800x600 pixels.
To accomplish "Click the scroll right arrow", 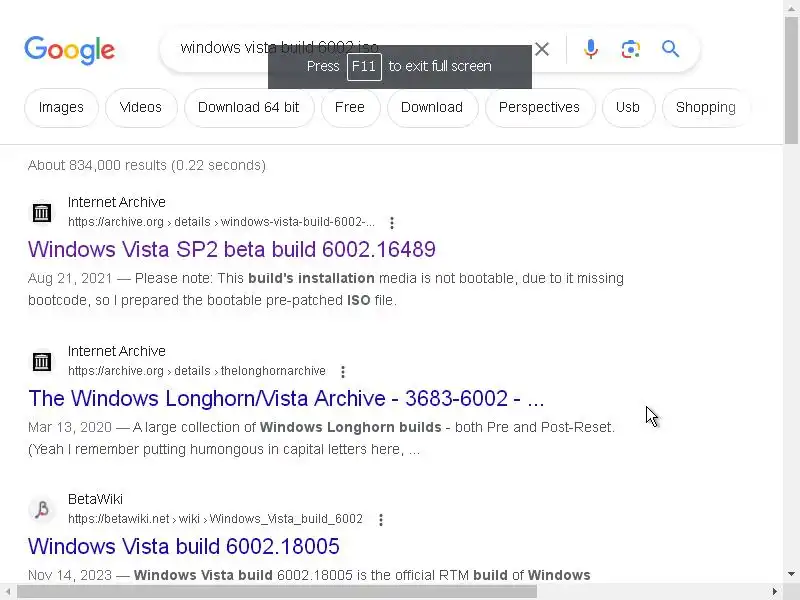I will (x=775, y=592).
